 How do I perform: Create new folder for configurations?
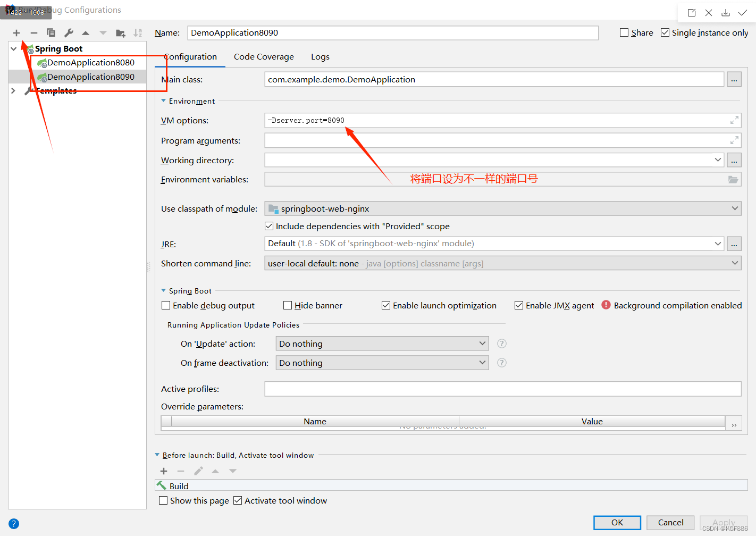click(x=121, y=33)
